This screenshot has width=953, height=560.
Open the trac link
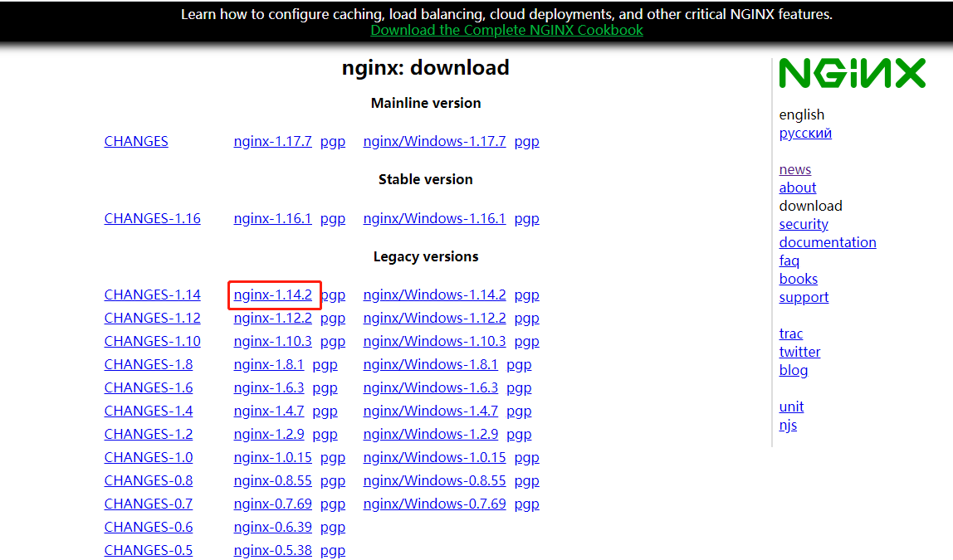coord(791,334)
